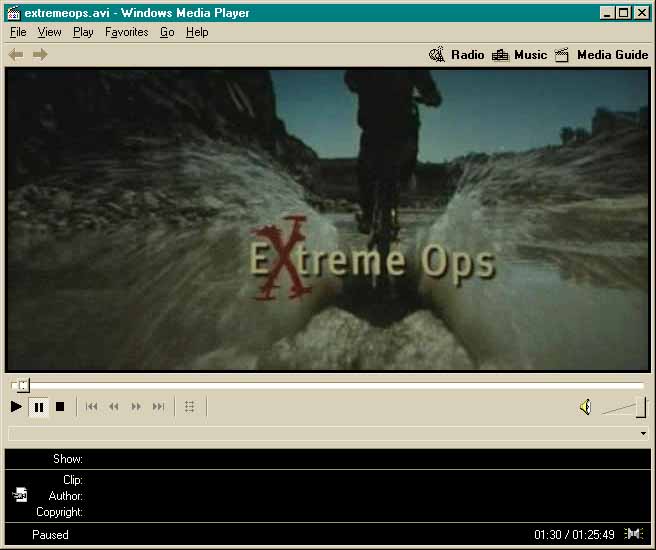Open the Favorites menu

click(126, 32)
